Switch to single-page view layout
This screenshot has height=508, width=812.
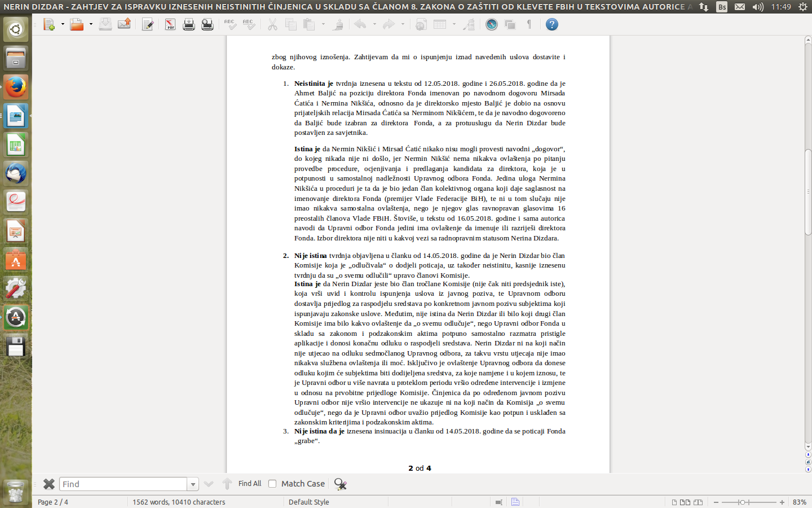click(x=674, y=502)
